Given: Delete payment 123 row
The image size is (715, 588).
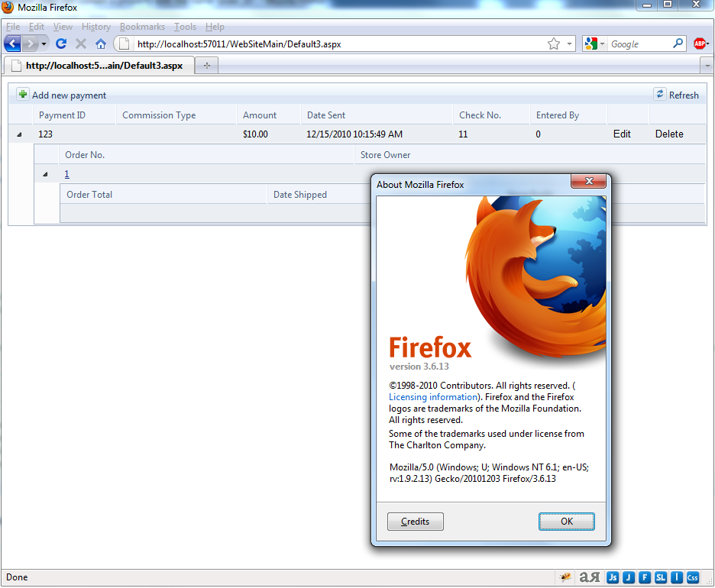Looking at the screenshot, I should tap(669, 134).
